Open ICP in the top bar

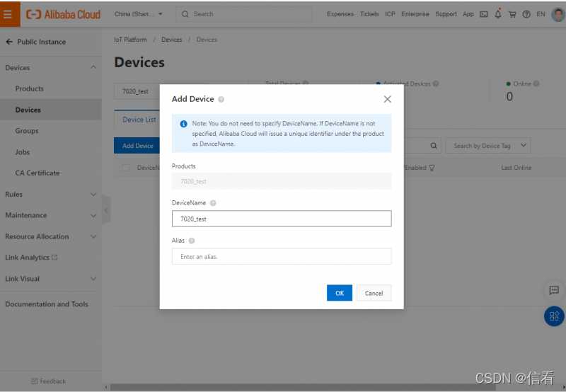coord(391,14)
